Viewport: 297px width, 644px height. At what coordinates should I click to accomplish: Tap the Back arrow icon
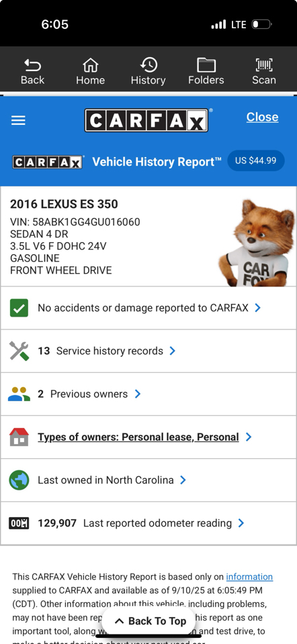tap(32, 65)
